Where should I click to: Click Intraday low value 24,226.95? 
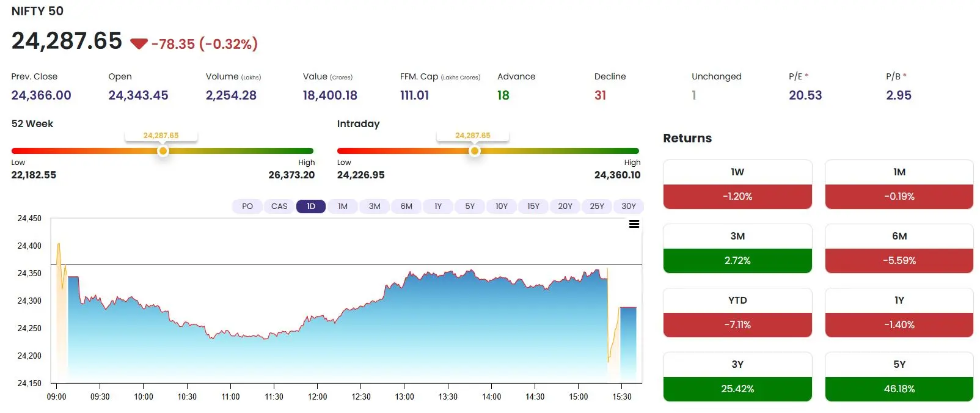(361, 175)
